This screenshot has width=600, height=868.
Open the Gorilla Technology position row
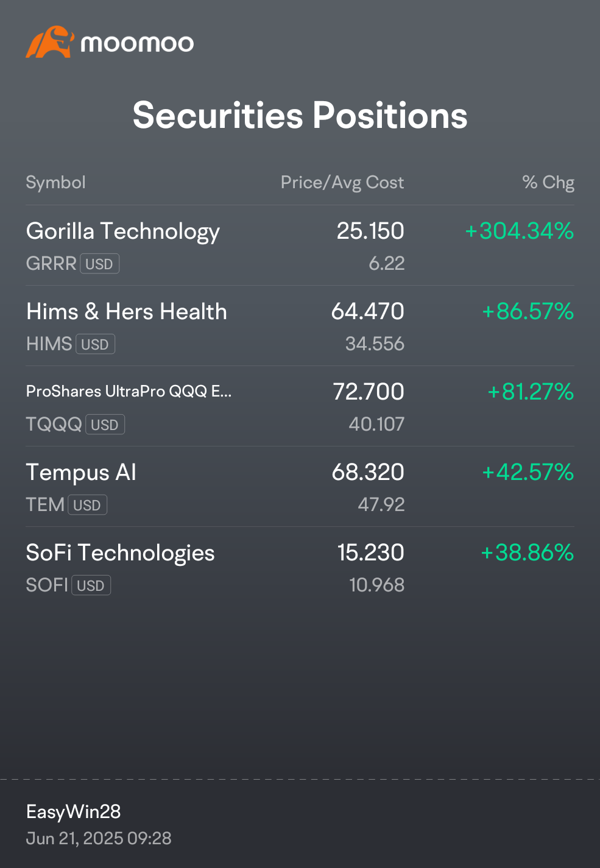pyautogui.click(x=300, y=245)
